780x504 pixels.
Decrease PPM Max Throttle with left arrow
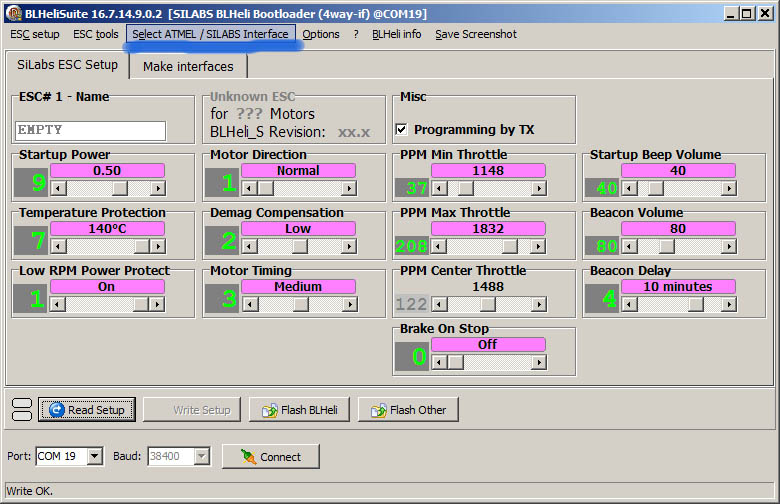[x=439, y=246]
